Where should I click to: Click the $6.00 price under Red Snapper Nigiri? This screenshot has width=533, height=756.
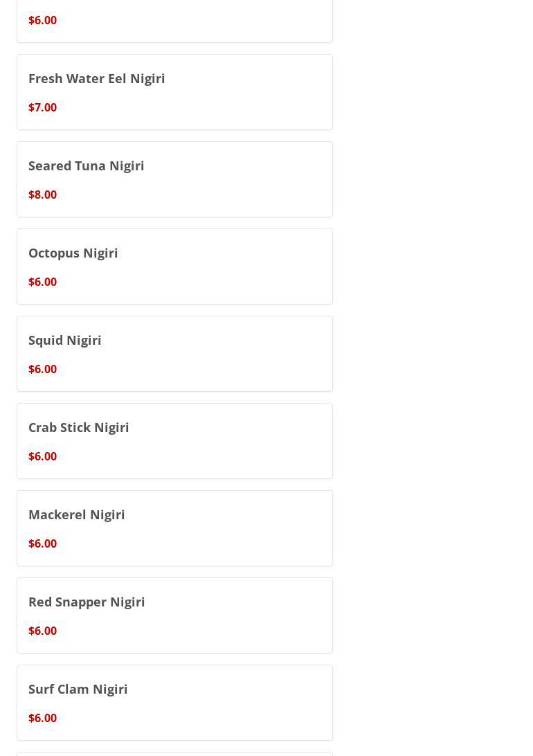click(42, 631)
